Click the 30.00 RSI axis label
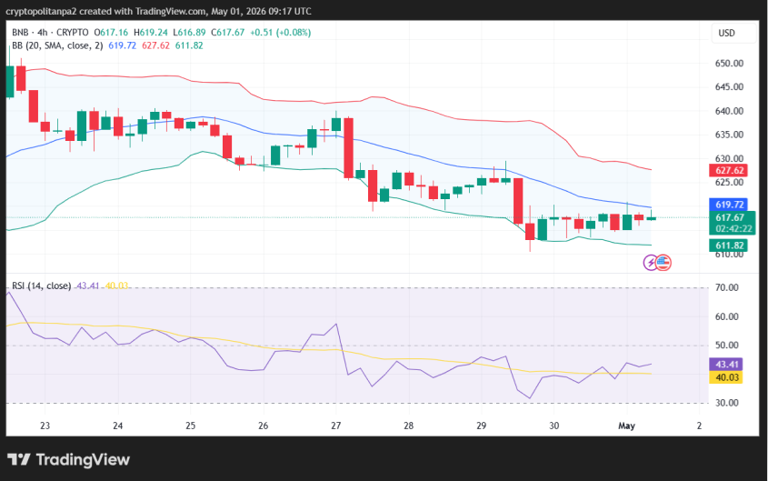Screen dimensions: 768x481 coord(726,403)
